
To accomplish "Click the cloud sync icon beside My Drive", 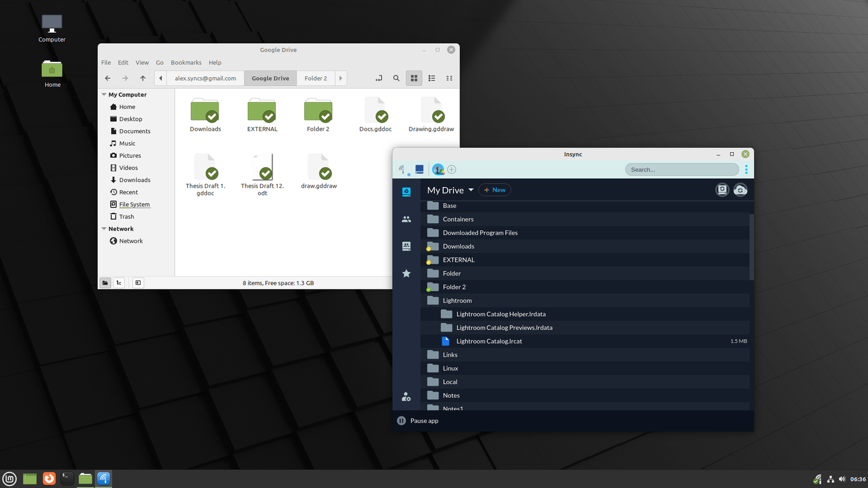I will 741,190.
